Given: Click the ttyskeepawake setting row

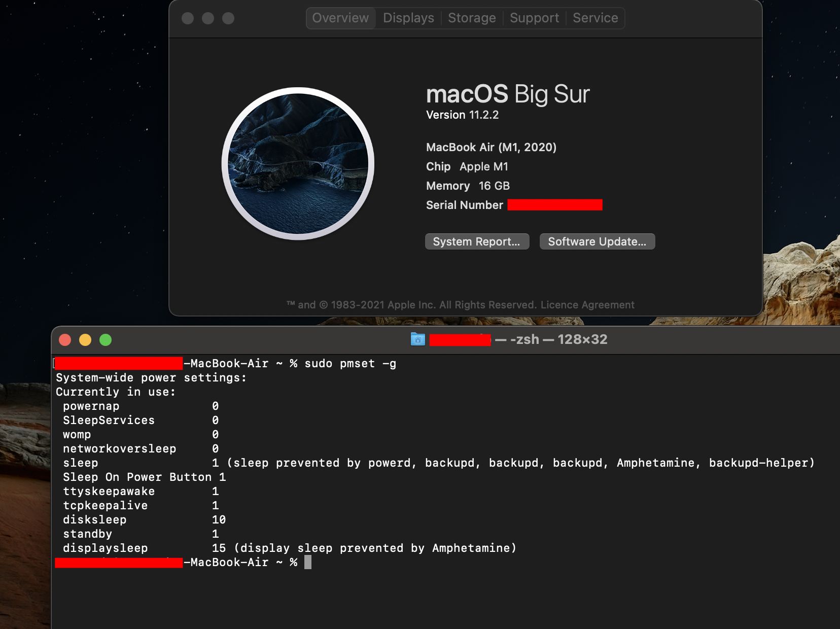Looking at the screenshot, I should pyautogui.click(x=141, y=492).
